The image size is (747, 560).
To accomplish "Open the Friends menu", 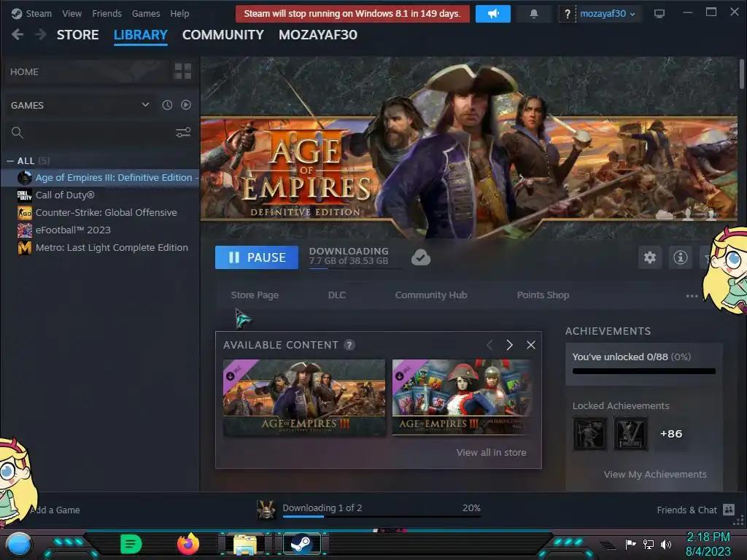I will (107, 13).
